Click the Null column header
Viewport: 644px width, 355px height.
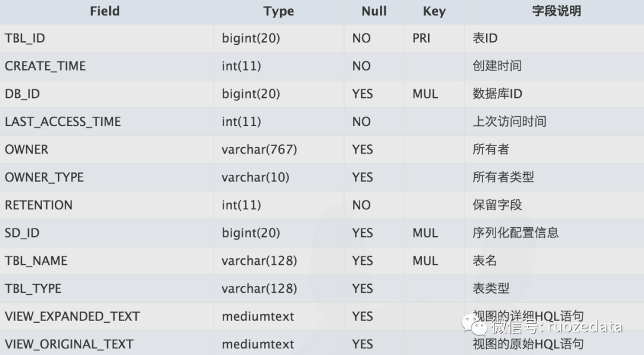coord(374,11)
